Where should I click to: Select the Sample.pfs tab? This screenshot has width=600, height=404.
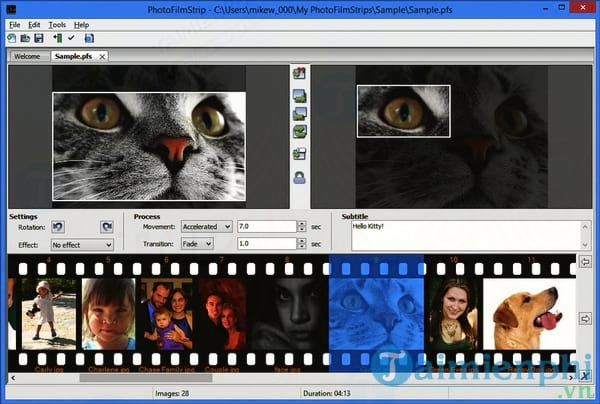coord(73,56)
